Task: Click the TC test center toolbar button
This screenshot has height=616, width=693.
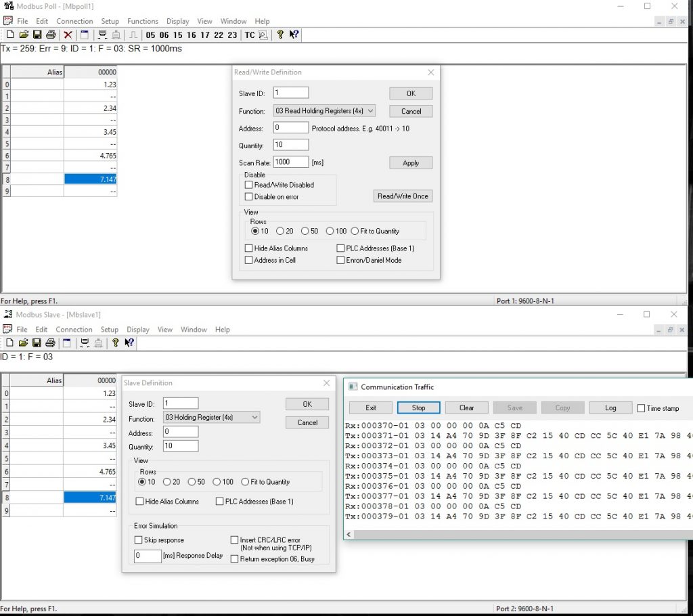Action: click(x=250, y=35)
